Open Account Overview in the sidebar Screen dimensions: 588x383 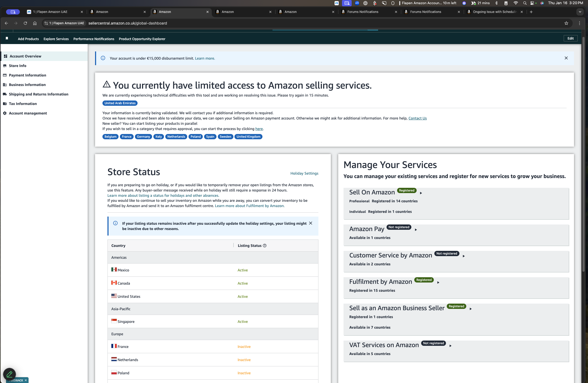pyautogui.click(x=44, y=56)
